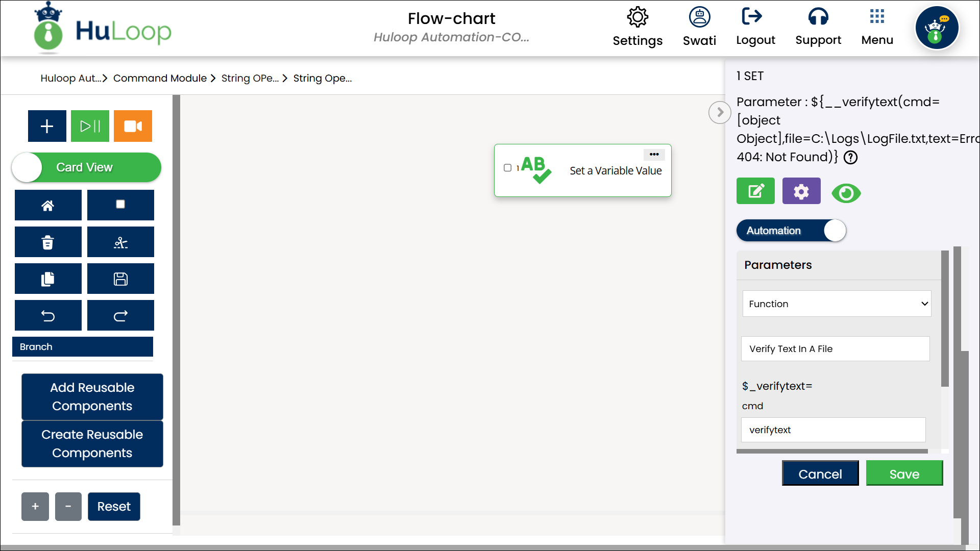Open the purple gear settings icon
This screenshot has width=980, height=551.
801,191
